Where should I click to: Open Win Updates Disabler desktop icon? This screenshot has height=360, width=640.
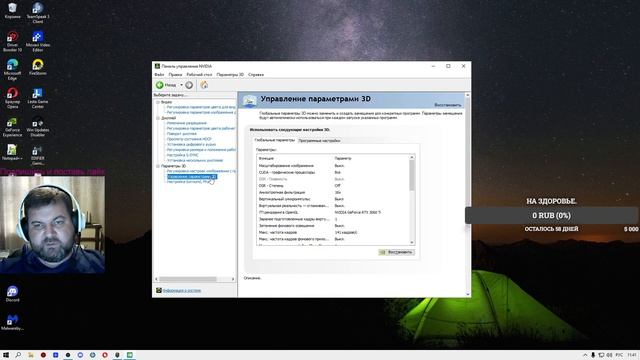click(38, 127)
